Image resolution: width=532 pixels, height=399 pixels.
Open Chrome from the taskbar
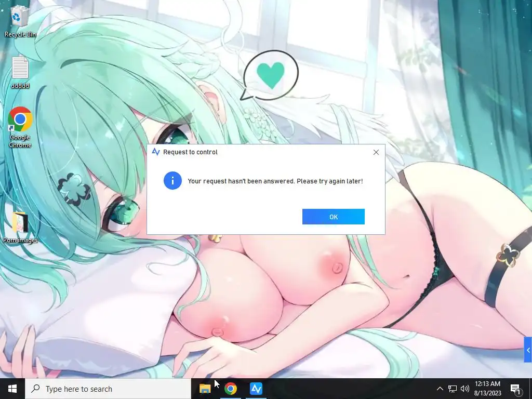point(230,389)
